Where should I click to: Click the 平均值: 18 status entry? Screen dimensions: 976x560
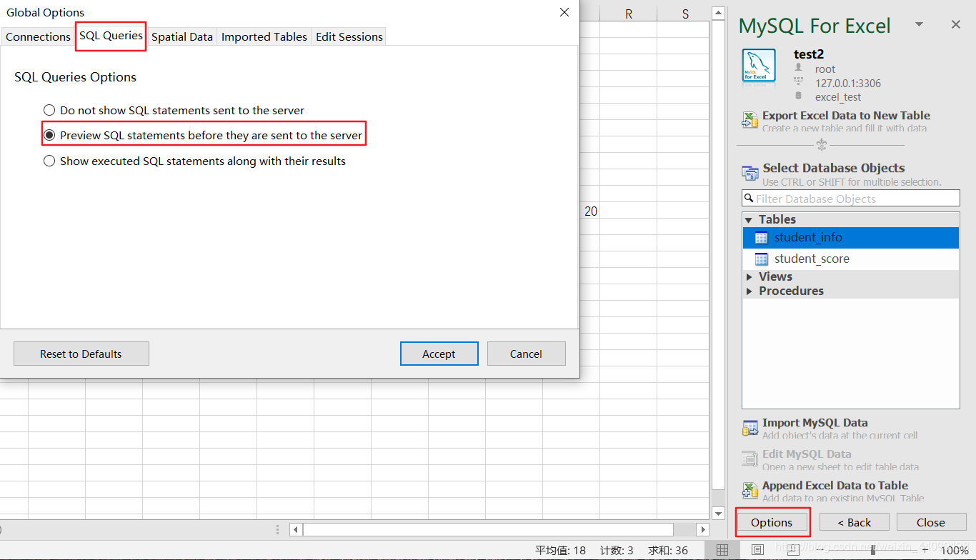560,550
